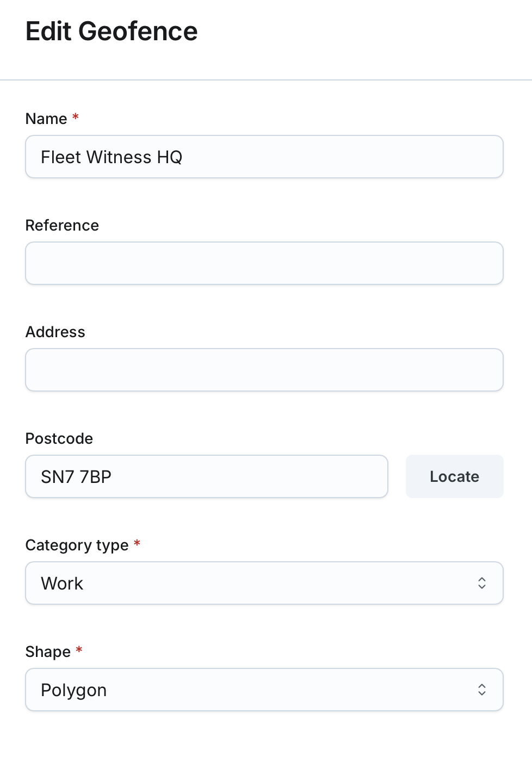Click the chevron arrows in Shape selector
Screen dimensions: 532x769
click(x=482, y=690)
